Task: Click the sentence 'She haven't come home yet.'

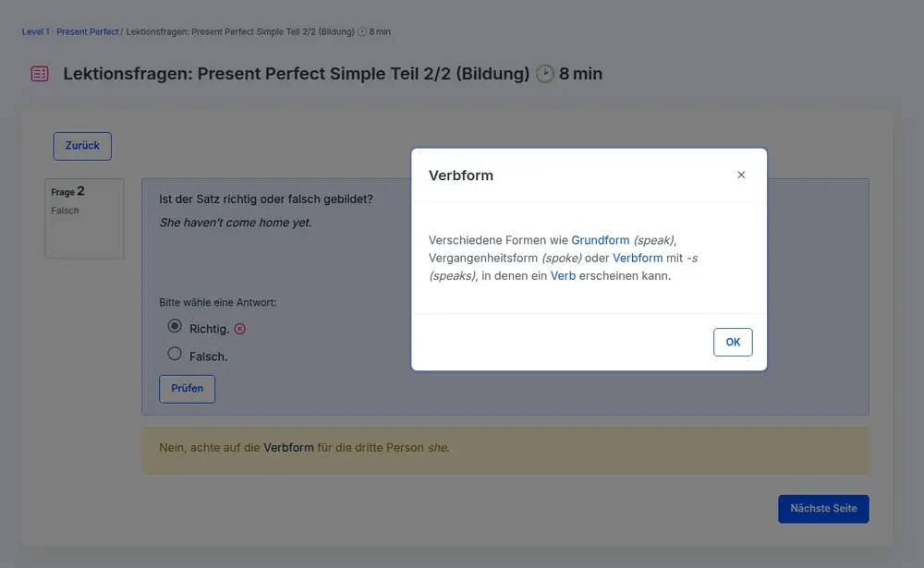Action: click(x=236, y=223)
